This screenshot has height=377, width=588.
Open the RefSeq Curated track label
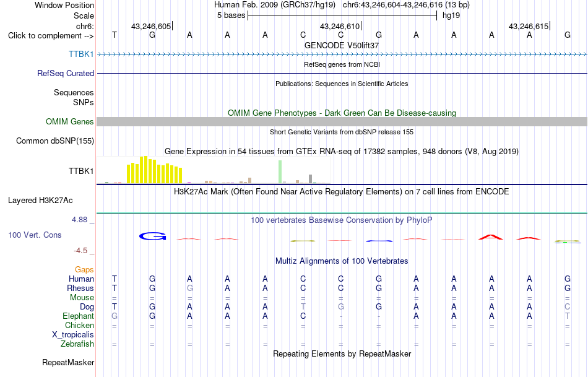[65, 73]
